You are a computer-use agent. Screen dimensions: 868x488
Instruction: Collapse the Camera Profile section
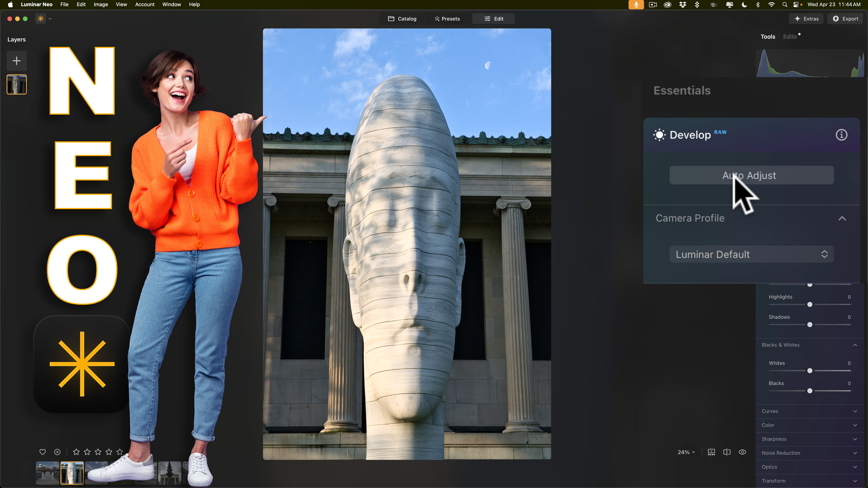click(x=842, y=218)
